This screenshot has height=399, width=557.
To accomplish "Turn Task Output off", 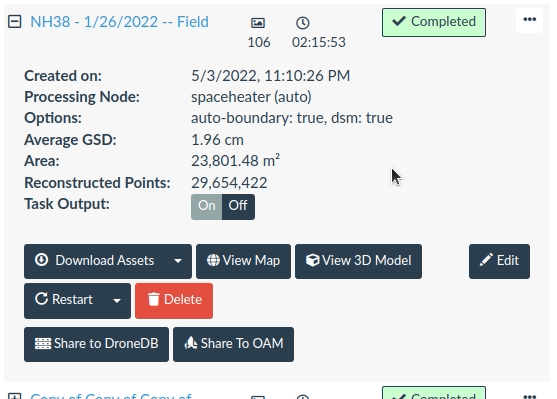I will pos(238,206).
